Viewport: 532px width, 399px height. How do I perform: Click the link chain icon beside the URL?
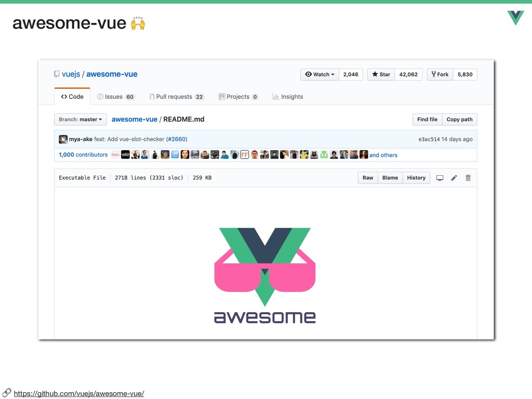pyautogui.click(x=6, y=393)
